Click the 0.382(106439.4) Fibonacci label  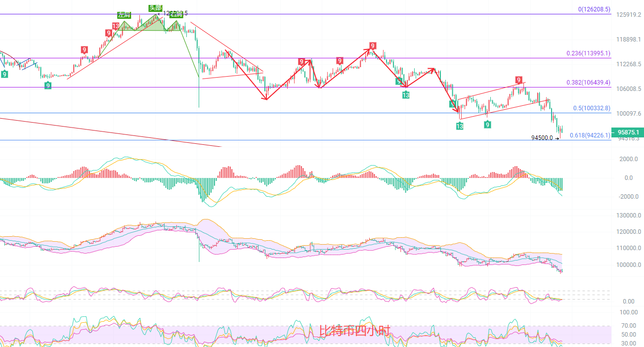(x=588, y=82)
